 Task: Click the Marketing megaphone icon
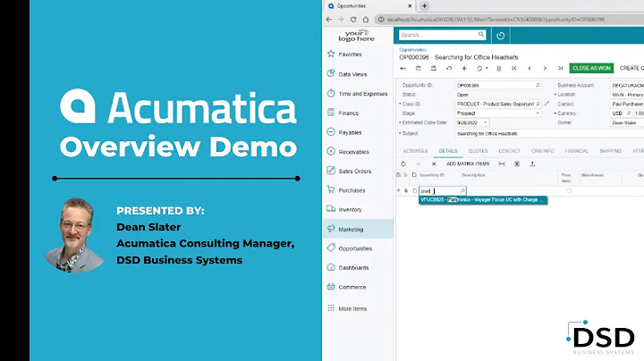[331, 229]
